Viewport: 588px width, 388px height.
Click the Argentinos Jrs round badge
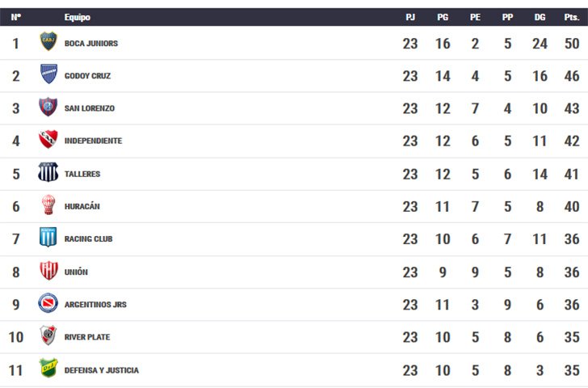(48, 303)
